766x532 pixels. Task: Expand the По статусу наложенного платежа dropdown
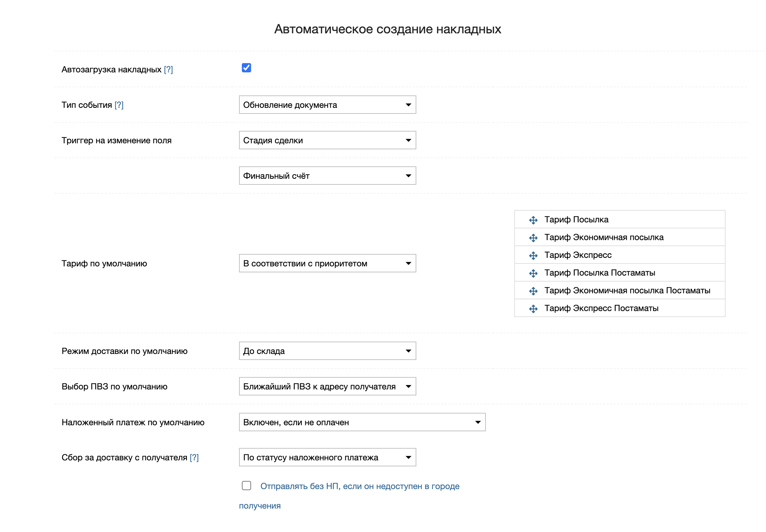click(x=327, y=457)
